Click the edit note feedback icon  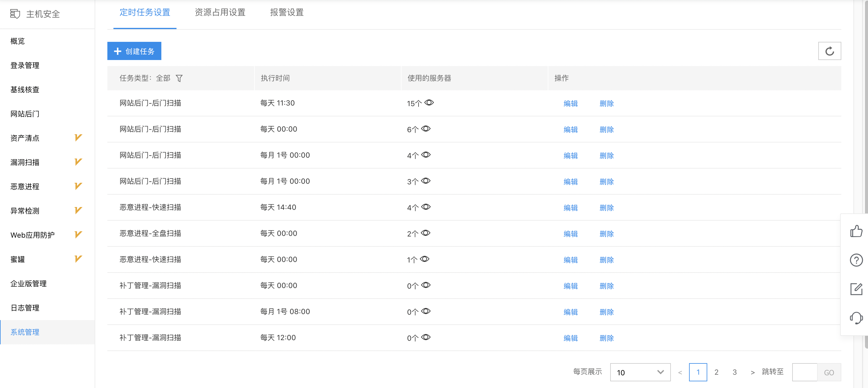tap(856, 289)
